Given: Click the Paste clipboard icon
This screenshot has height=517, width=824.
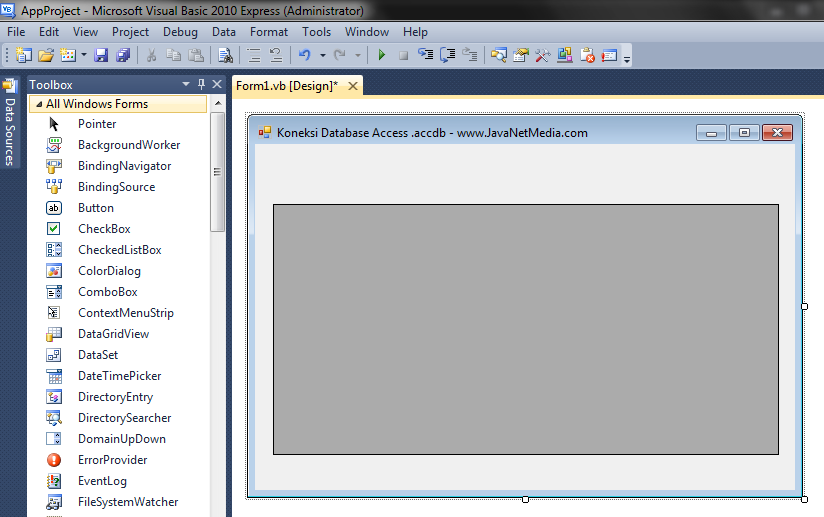Looking at the screenshot, I should coord(195,55).
